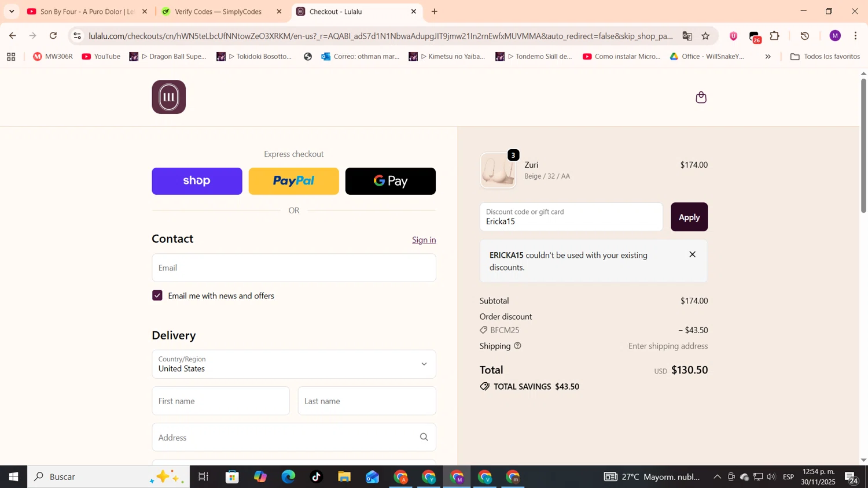
Task: Open TikTok from the taskbar
Action: point(316,477)
